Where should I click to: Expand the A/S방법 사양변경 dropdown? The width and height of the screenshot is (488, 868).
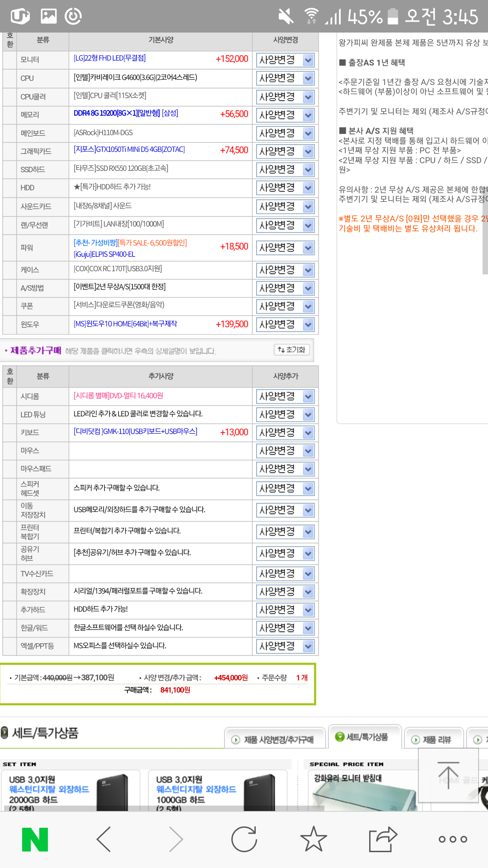pos(285,288)
